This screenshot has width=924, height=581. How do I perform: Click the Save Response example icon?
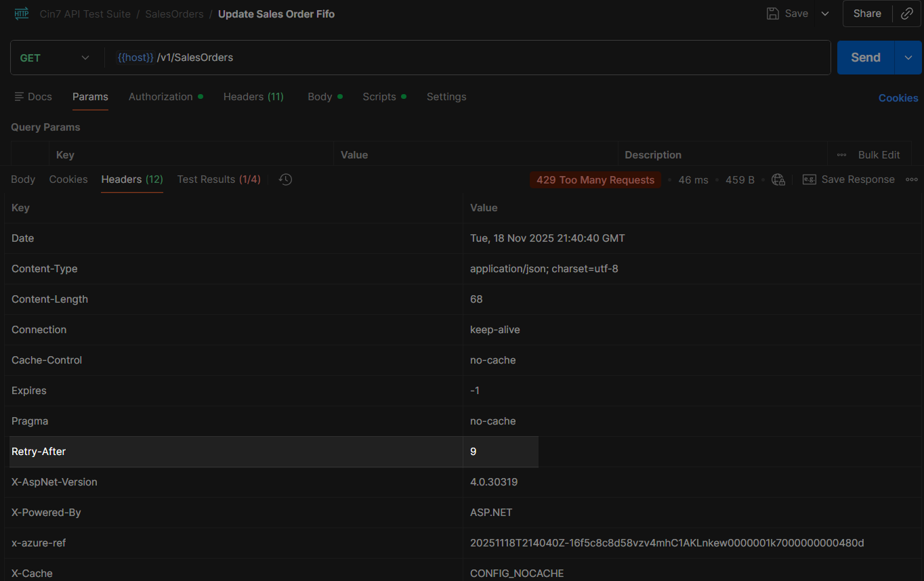click(x=809, y=179)
